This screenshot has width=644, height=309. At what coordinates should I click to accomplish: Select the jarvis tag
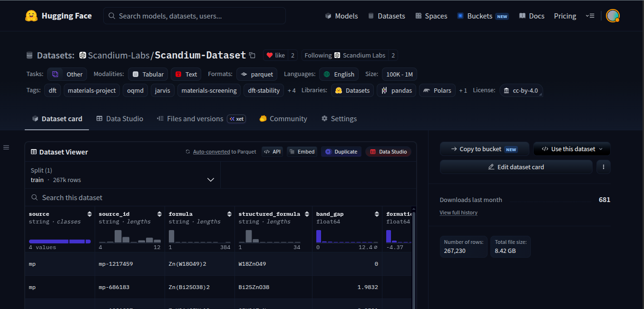pyautogui.click(x=163, y=90)
